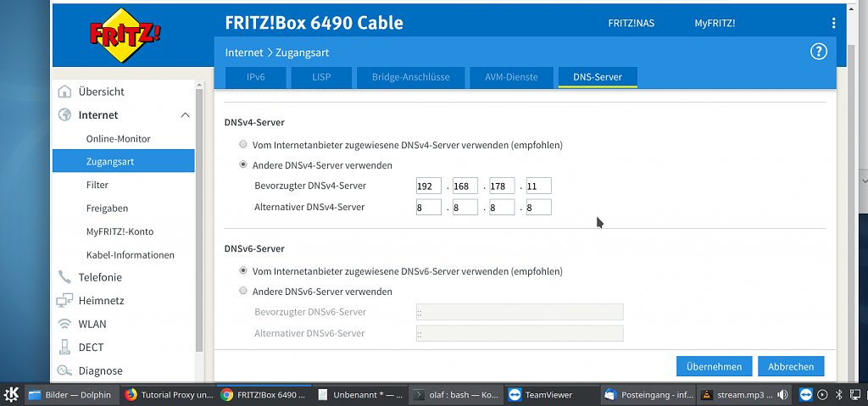Image resolution: width=868 pixels, height=406 pixels.
Task: Open Kabel-Informationen in sidebar
Action: point(131,255)
